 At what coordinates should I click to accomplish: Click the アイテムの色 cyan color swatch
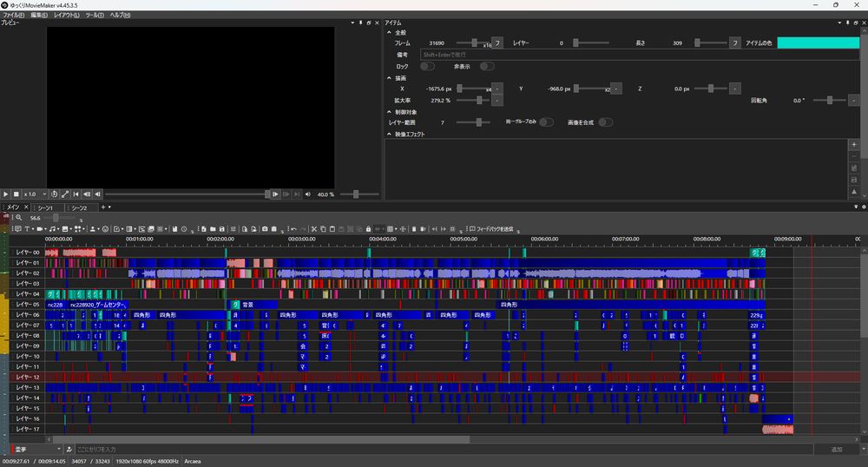[x=819, y=43]
